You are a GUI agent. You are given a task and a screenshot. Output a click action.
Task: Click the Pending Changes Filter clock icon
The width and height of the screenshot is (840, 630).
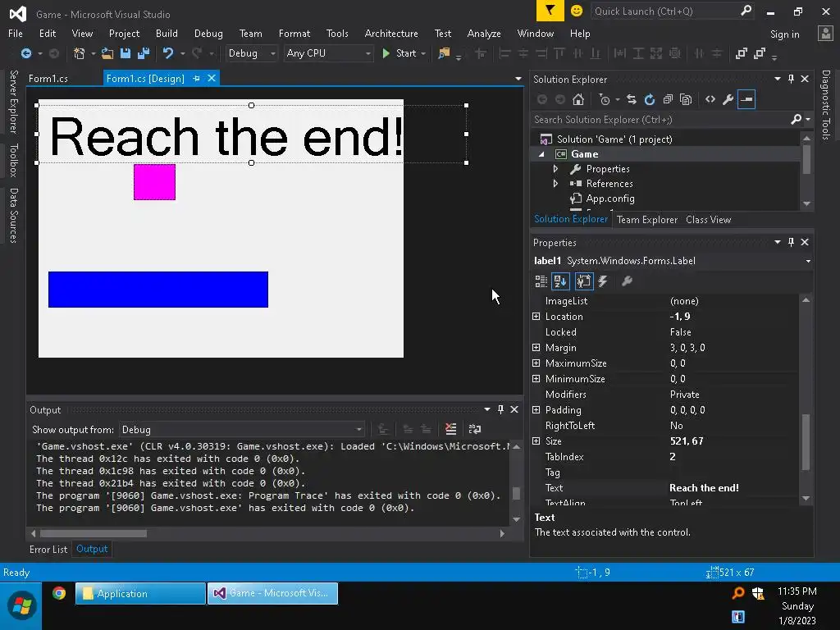point(605,99)
